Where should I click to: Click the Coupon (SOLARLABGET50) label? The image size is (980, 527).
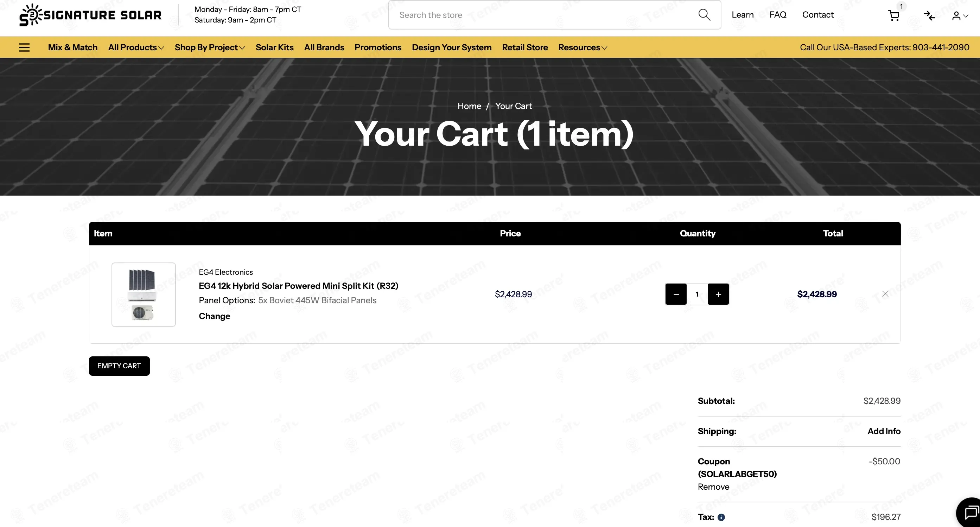pyautogui.click(x=737, y=468)
